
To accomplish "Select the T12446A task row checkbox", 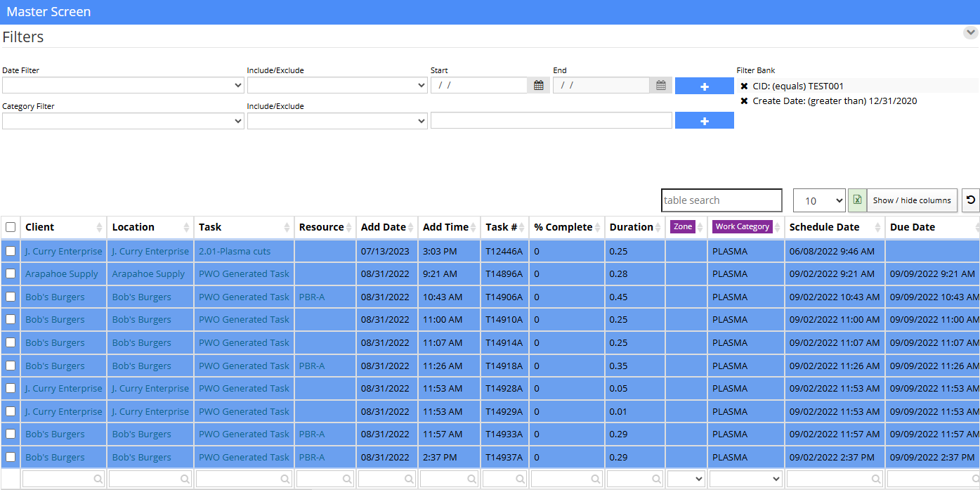I will click(x=11, y=251).
